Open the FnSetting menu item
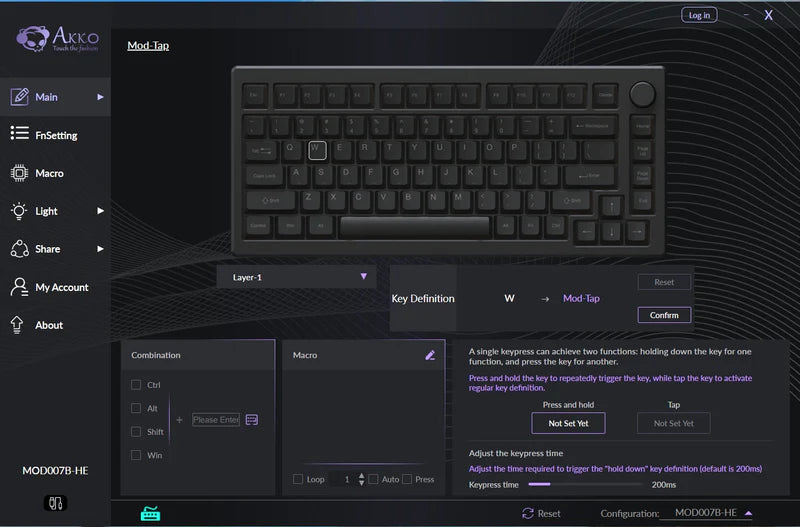This screenshot has width=800, height=527. point(55,135)
